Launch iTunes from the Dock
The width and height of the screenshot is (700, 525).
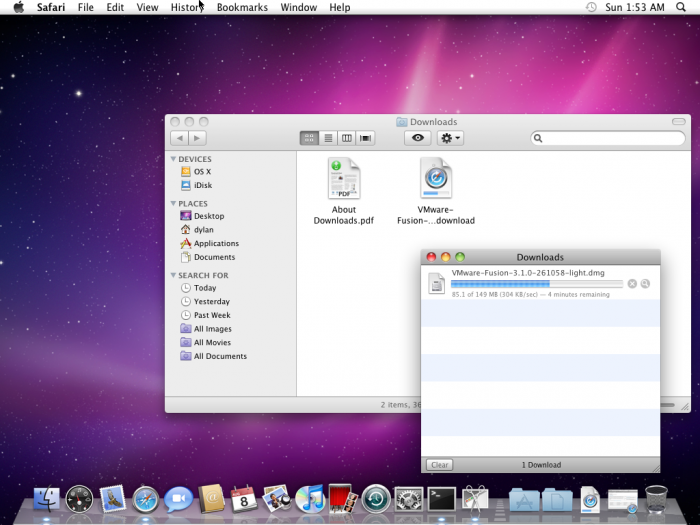[x=309, y=497]
